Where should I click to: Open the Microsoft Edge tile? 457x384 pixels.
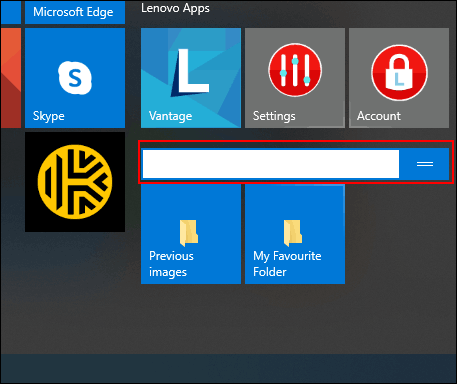point(75,12)
